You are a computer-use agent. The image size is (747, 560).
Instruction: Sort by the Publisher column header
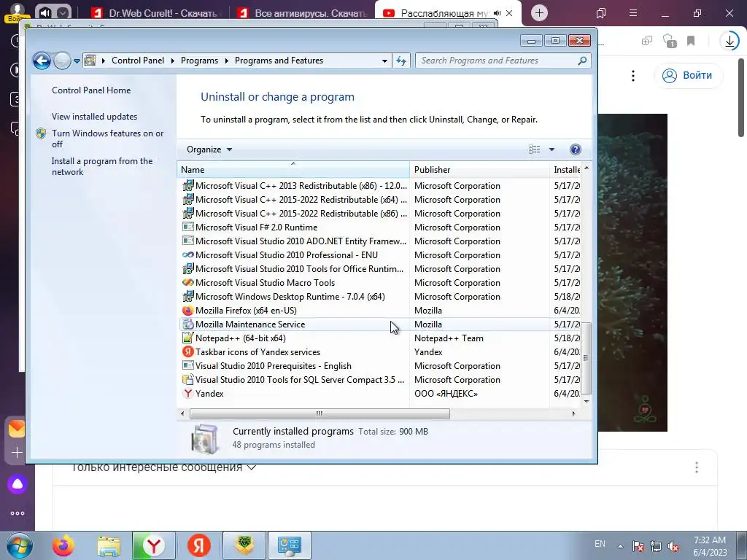coord(479,169)
